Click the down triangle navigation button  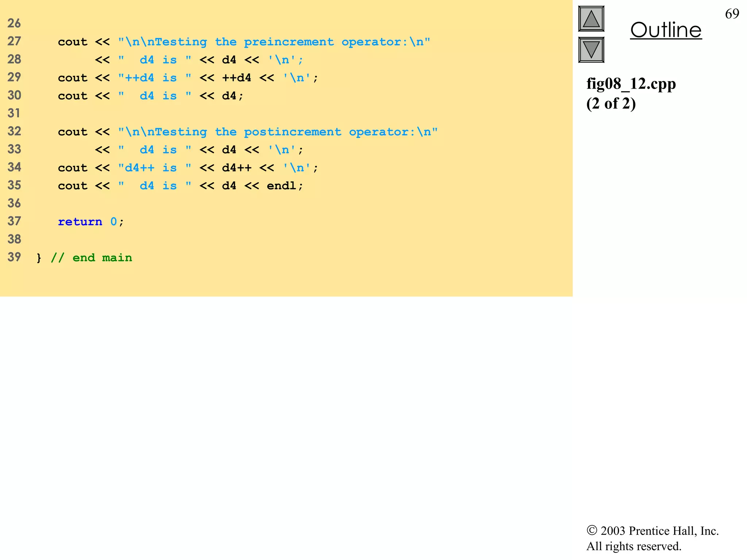[591, 50]
